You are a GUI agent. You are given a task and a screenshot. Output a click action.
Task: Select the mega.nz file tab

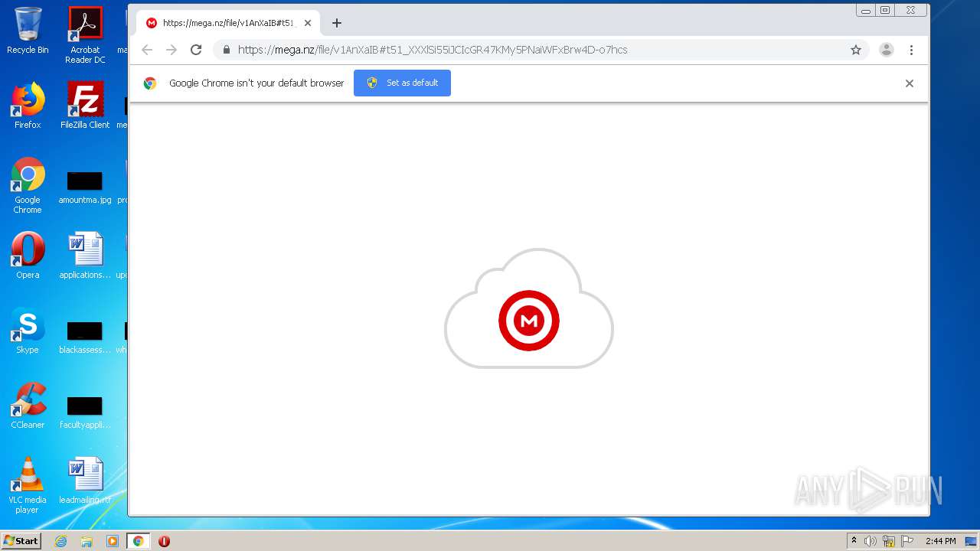tap(228, 23)
